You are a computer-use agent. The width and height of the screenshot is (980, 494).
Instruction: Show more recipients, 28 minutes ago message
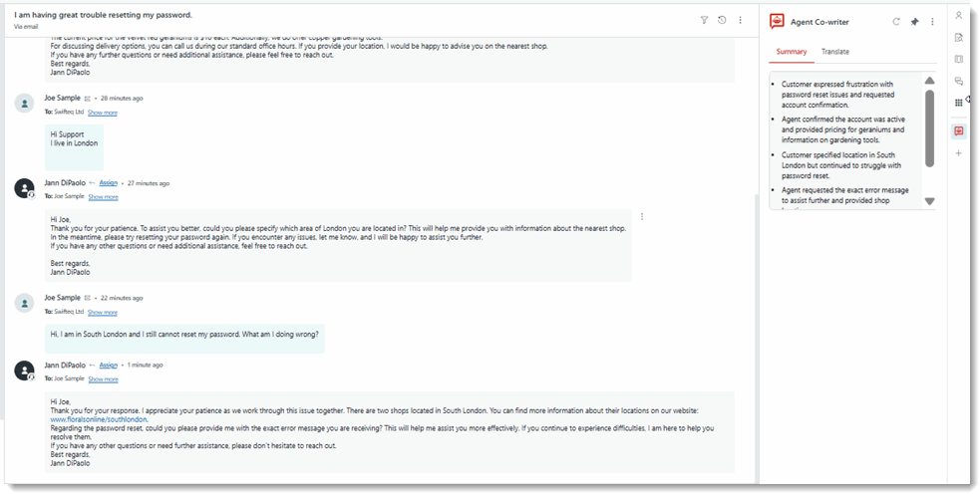pos(103,113)
